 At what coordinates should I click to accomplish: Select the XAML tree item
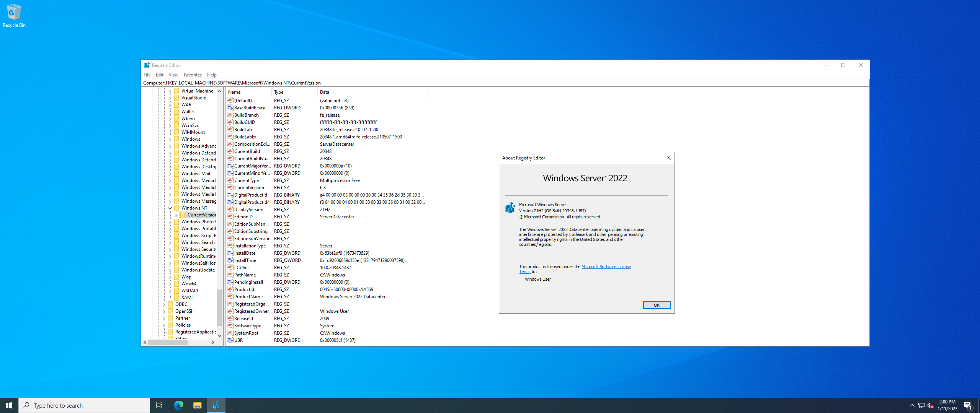point(188,298)
